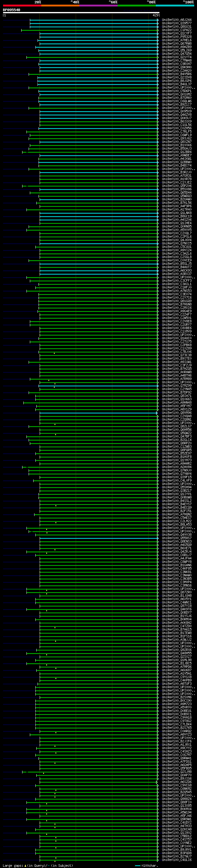
Task: Click the white query sequence bar
Action: [x=81, y=12]
